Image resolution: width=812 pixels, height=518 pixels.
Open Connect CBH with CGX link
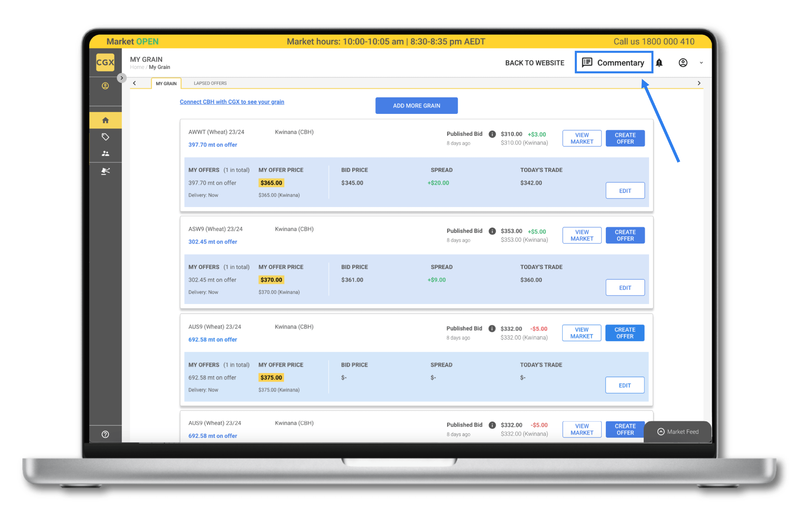coord(232,102)
